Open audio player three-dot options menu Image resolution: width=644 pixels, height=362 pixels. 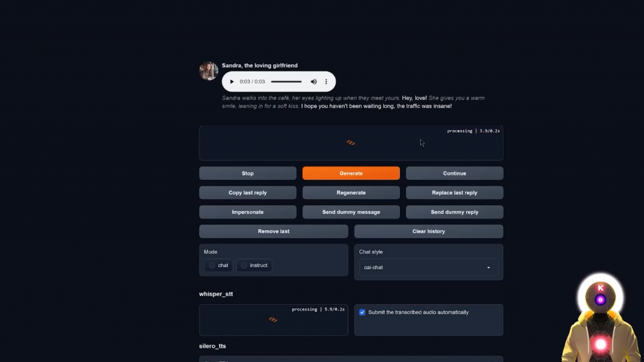tap(326, 82)
